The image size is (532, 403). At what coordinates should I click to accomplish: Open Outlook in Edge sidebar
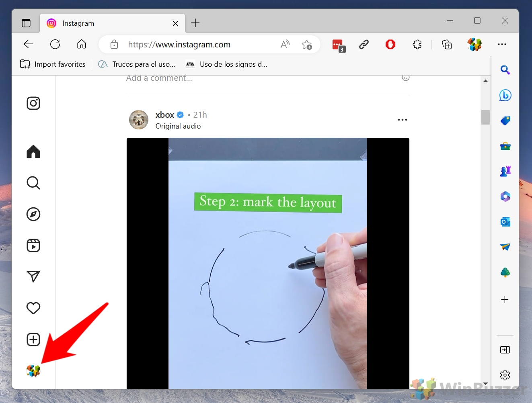[505, 222]
